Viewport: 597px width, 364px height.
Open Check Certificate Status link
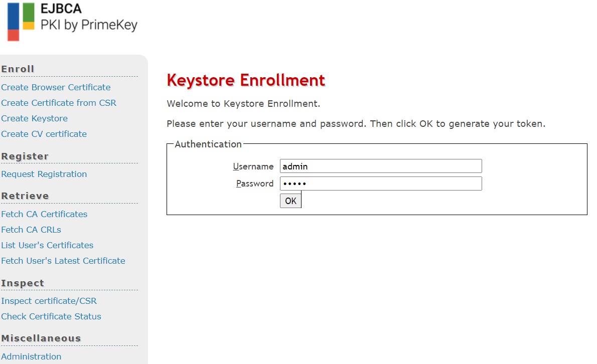click(x=51, y=317)
